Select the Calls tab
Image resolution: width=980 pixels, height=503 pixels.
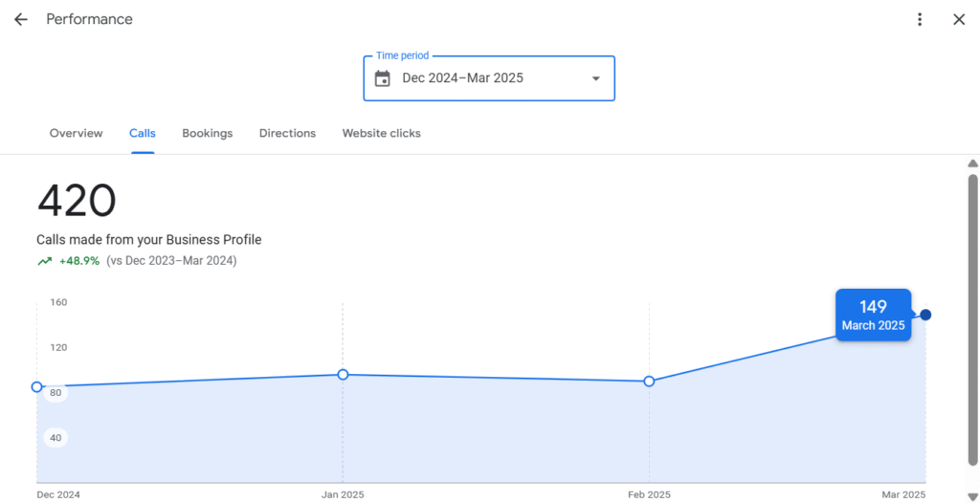[143, 133]
